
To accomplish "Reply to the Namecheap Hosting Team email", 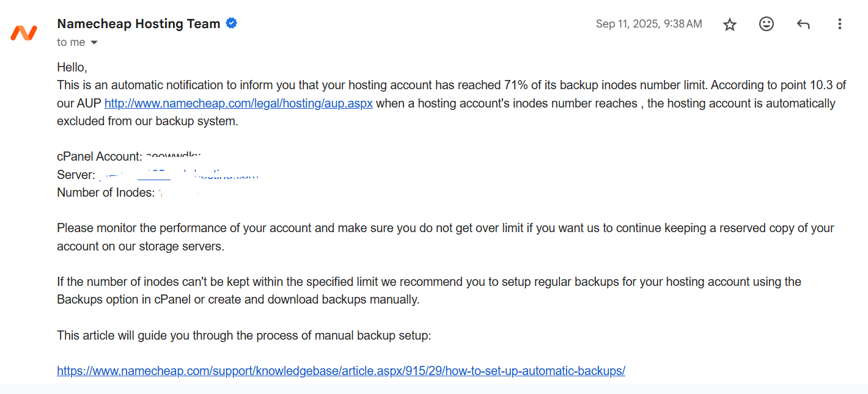I will coord(803,24).
